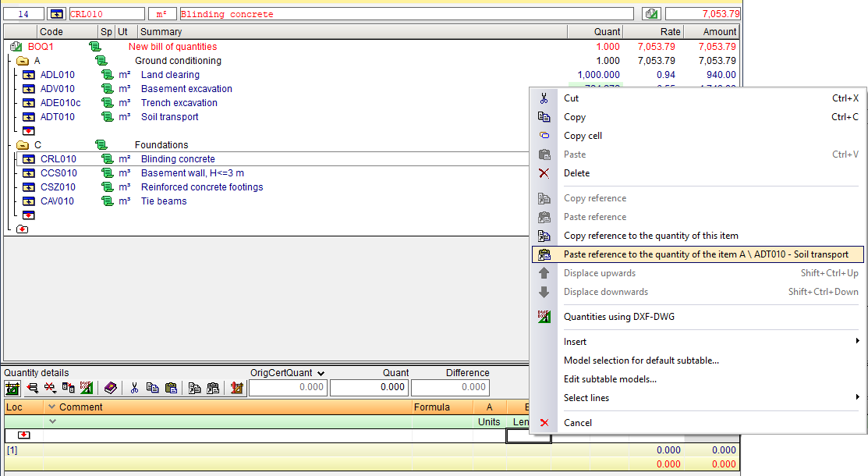Click the Quantities using DXF-DWG icon

(544, 317)
